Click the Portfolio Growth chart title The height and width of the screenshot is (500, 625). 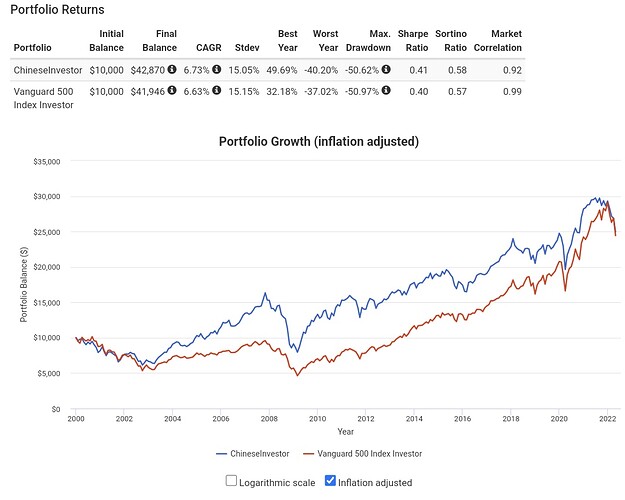coord(319,142)
